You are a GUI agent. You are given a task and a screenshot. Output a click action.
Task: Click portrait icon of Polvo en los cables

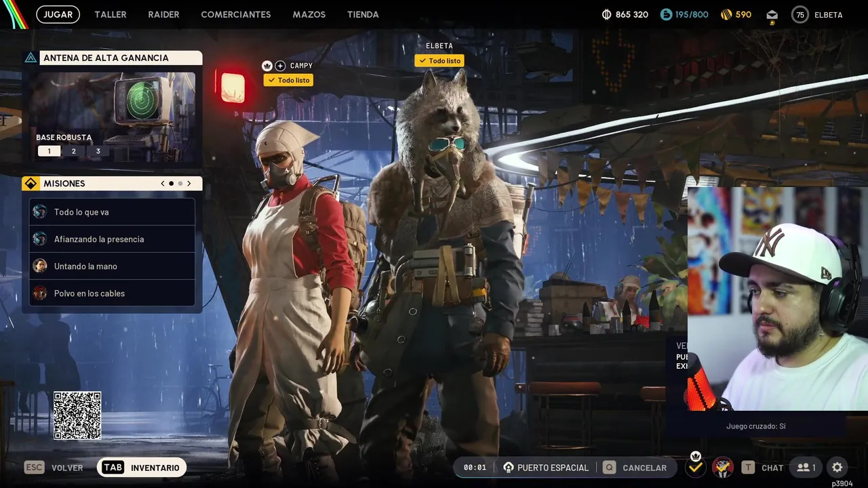[40, 293]
